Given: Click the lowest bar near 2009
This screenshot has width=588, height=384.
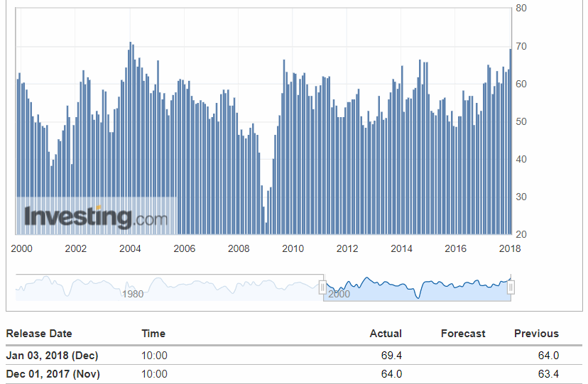Looking at the screenshot, I should click(x=267, y=229).
